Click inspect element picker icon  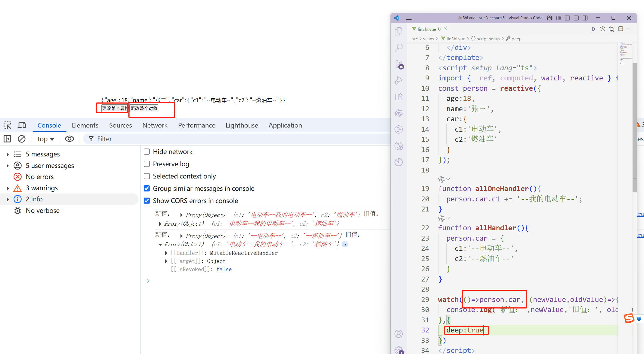7,125
